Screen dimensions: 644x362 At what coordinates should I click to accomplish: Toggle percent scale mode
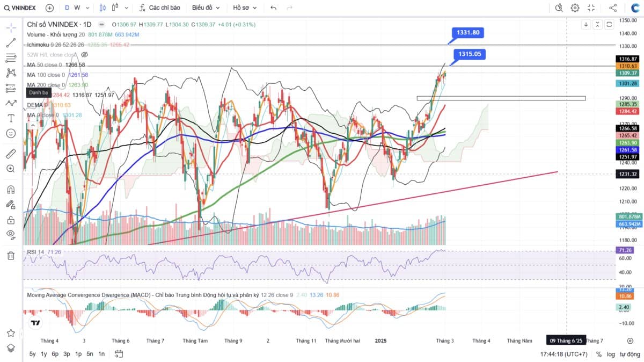point(599,354)
